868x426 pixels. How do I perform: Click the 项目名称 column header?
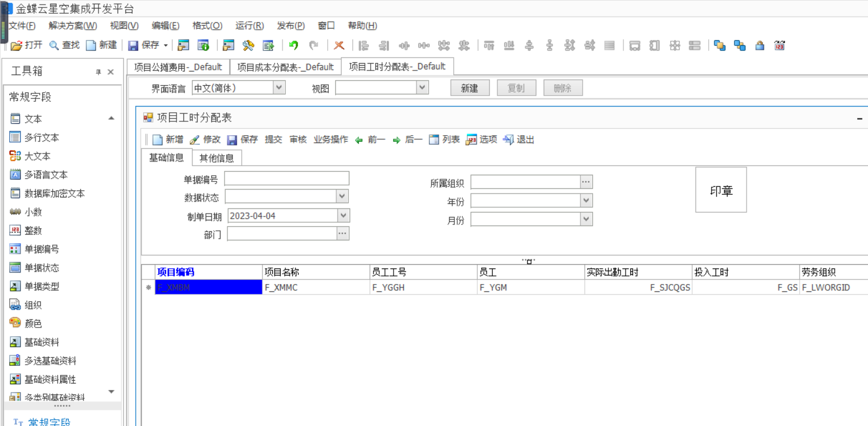tap(316, 273)
